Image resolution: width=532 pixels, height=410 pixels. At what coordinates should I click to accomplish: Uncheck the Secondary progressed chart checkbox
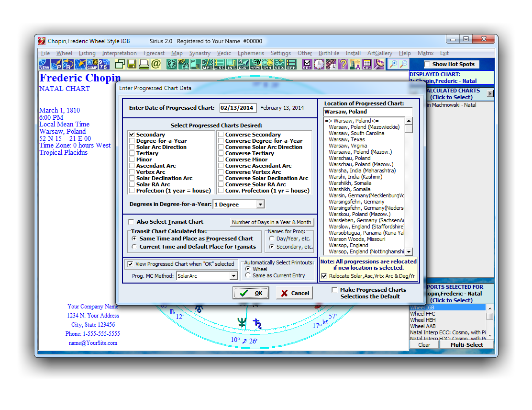point(132,135)
